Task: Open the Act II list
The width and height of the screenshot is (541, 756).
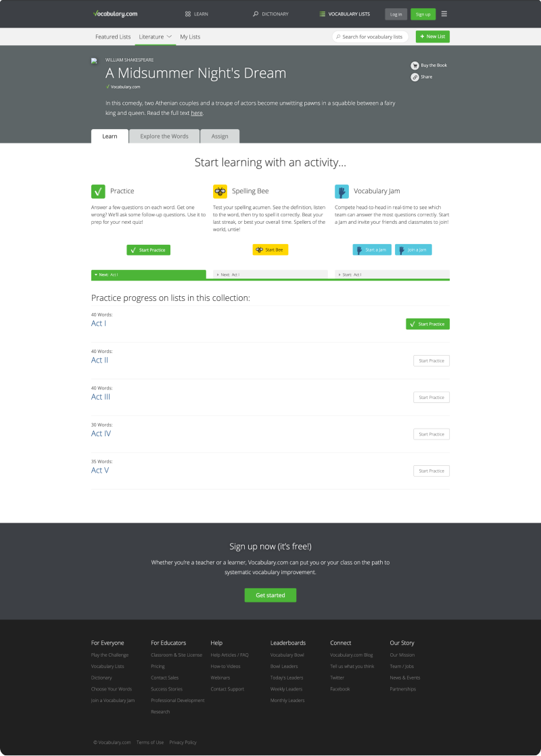Action: (100, 360)
